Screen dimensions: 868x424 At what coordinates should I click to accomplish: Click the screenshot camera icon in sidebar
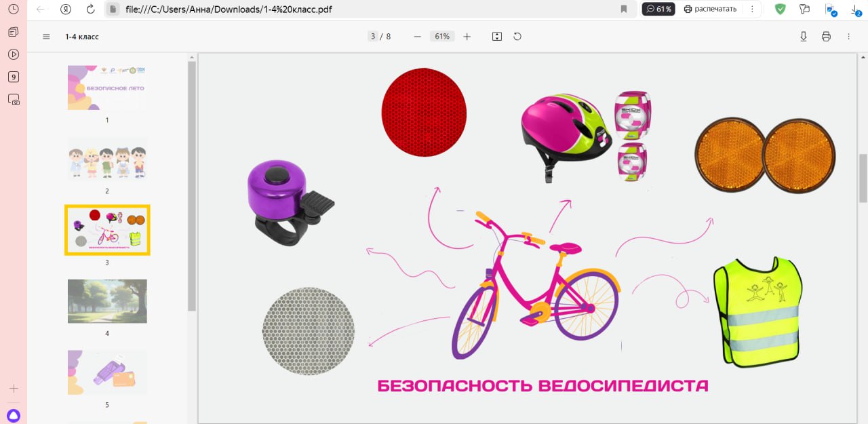click(x=13, y=100)
